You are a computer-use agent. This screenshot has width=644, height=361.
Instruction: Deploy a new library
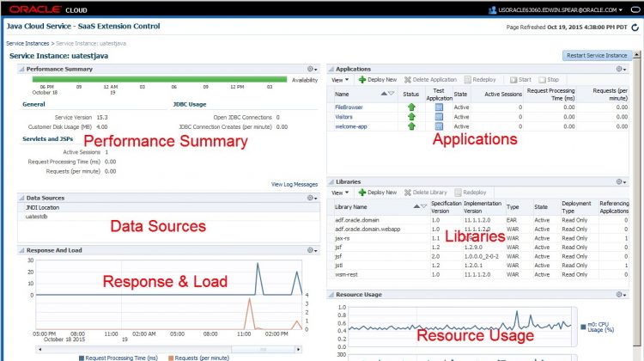378,193
